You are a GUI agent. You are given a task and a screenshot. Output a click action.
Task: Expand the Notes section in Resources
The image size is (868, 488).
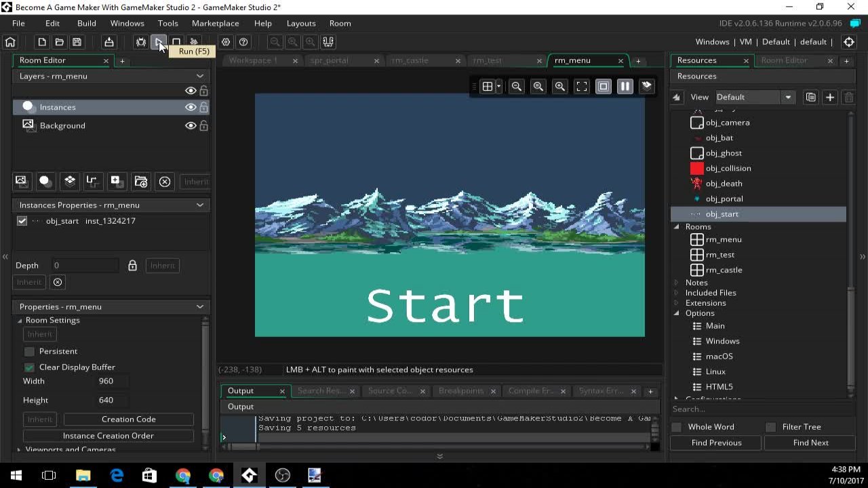pyautogui.click(x=675, y=282)
